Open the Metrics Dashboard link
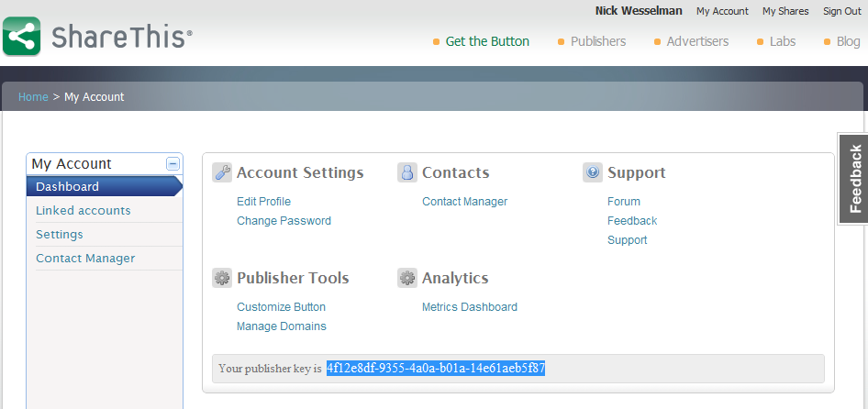 tap(470, 307)
